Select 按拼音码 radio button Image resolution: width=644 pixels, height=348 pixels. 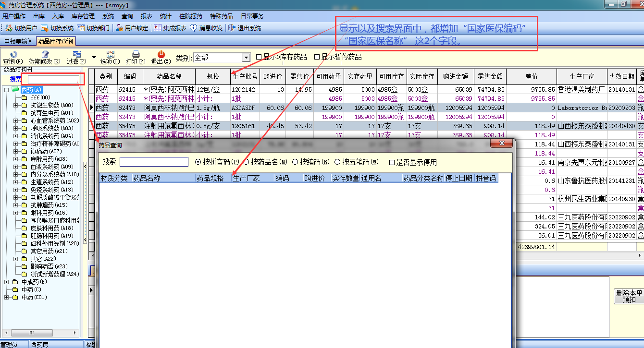tap(198, 162)
